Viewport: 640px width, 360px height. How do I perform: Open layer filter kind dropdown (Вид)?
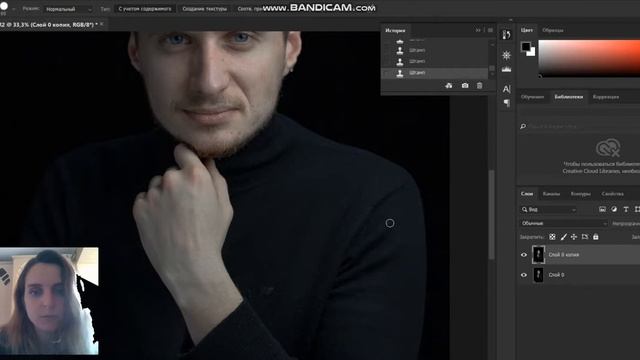point(549,209)
